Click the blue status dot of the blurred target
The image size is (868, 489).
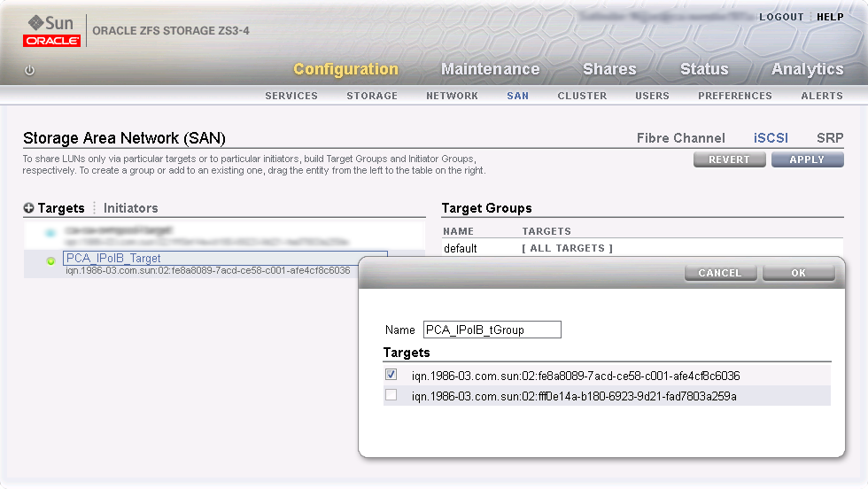pyautogui.click(x=50, y=233)
